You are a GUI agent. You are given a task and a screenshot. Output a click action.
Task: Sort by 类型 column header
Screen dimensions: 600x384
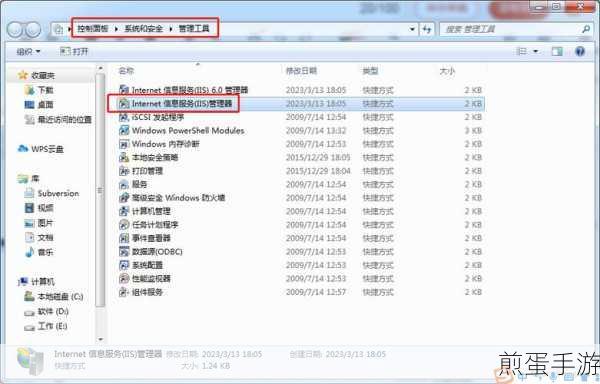pos(370,71)
